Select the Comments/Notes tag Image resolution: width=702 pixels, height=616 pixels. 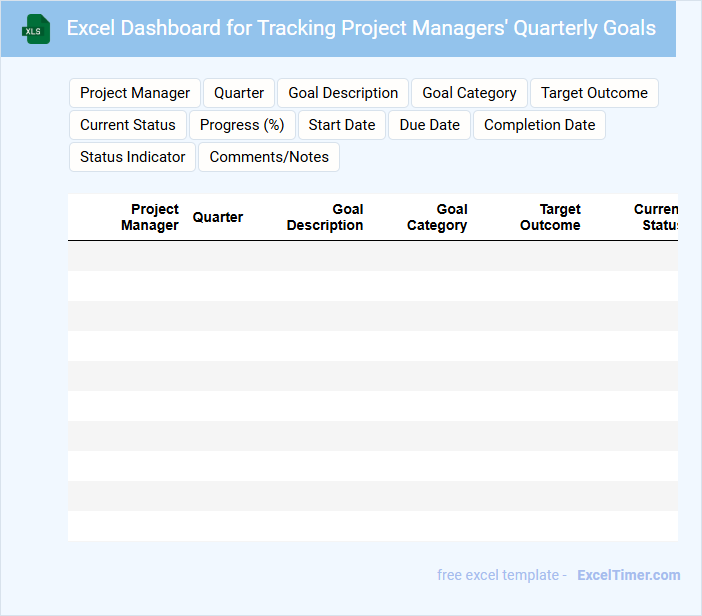[269, 157]
